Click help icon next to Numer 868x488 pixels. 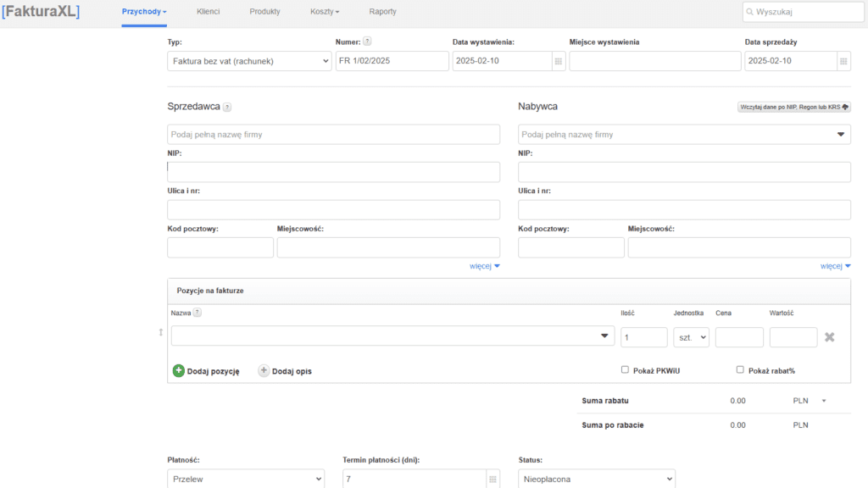pos(367,42)
